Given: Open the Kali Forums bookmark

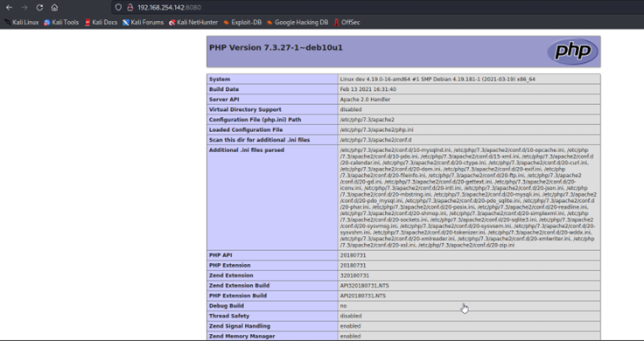Looking at the screenshot, I should tap(143, 23).
